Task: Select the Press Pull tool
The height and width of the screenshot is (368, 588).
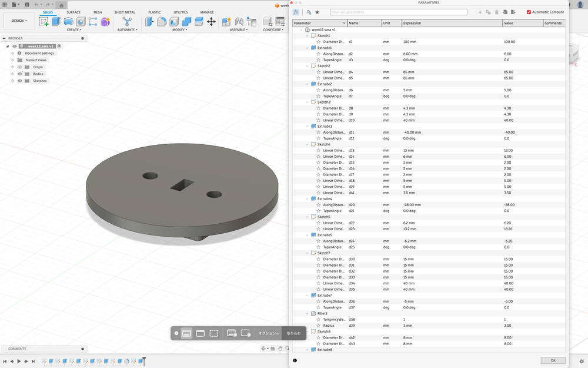Action: [x=149, y=21]
